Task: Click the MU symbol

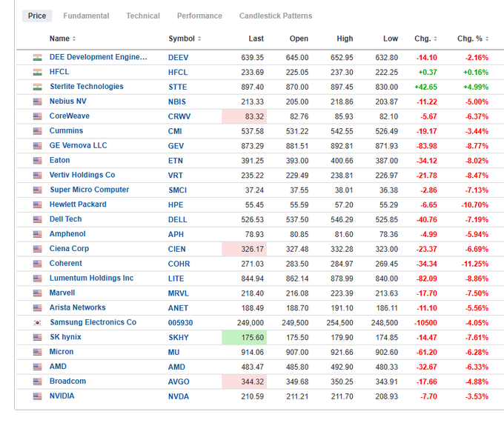Action: pyautogui.click(x=173, y=353)
